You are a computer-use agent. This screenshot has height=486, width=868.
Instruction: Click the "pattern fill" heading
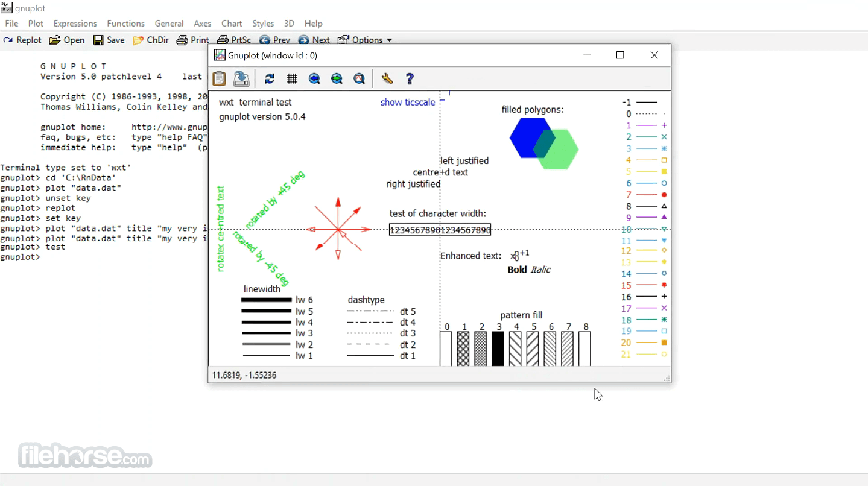pyautogui.click(x=521, y=315)
